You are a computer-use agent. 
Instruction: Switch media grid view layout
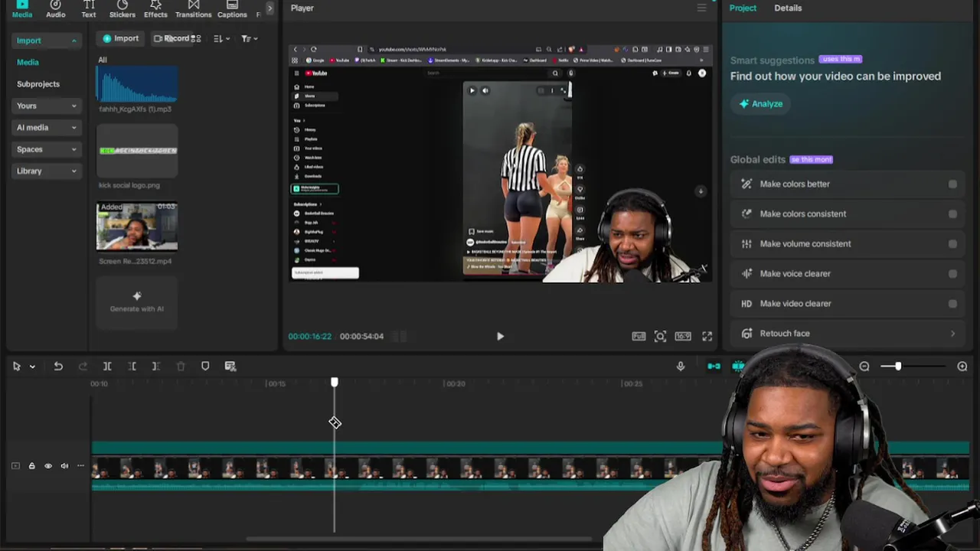tap(196, 38)
